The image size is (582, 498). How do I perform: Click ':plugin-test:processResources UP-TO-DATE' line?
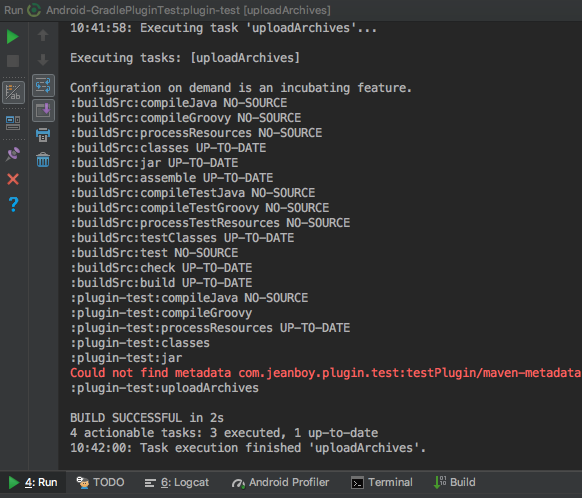pyautogui.click(x=210, y=328)
